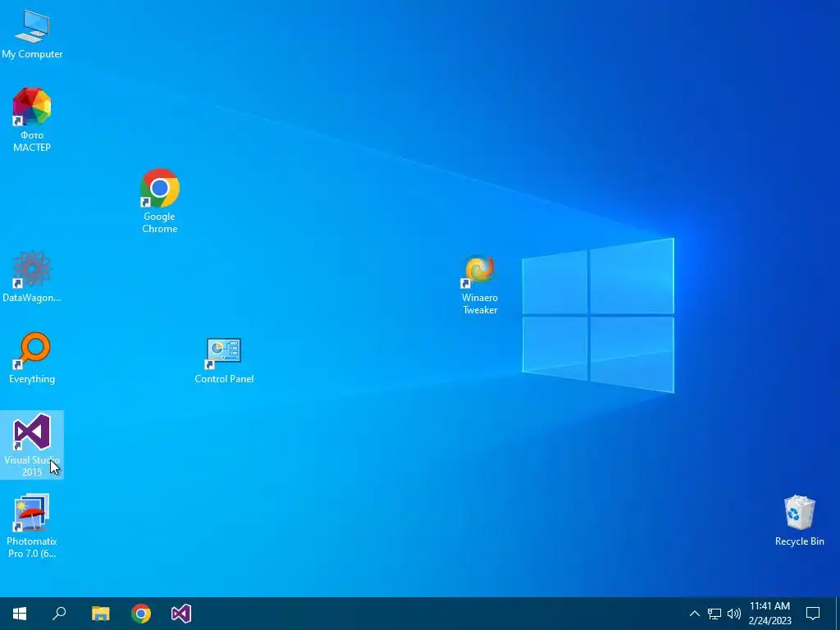The height and width of the screenshot is (630, 840).
Task: Open the clock showing 11:41 AM
Action: (x=769, y=614)
